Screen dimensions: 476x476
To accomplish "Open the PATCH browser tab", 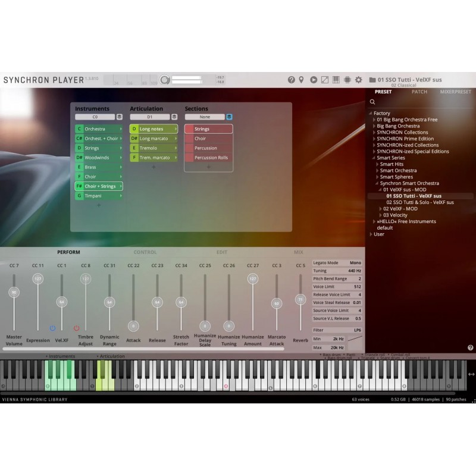I will tap(419, 92).
